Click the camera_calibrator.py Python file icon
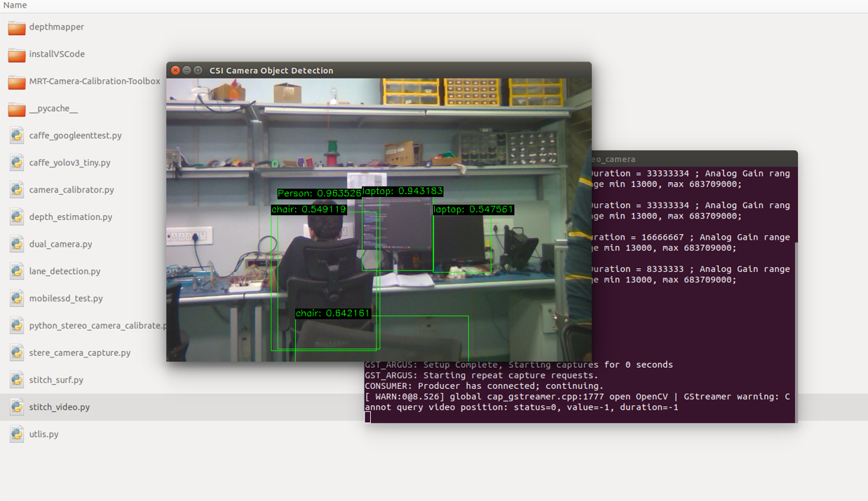This screenshot has height=501, width=868. coord(17,190)
